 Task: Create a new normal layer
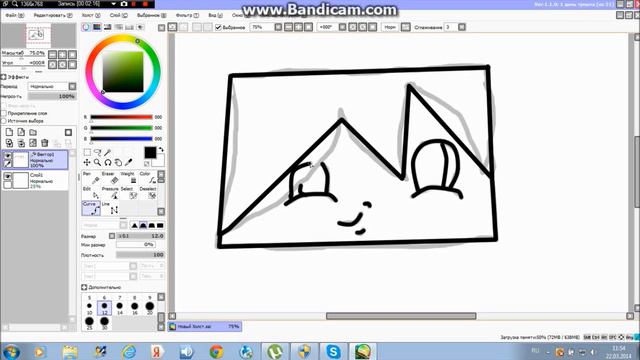9,132
